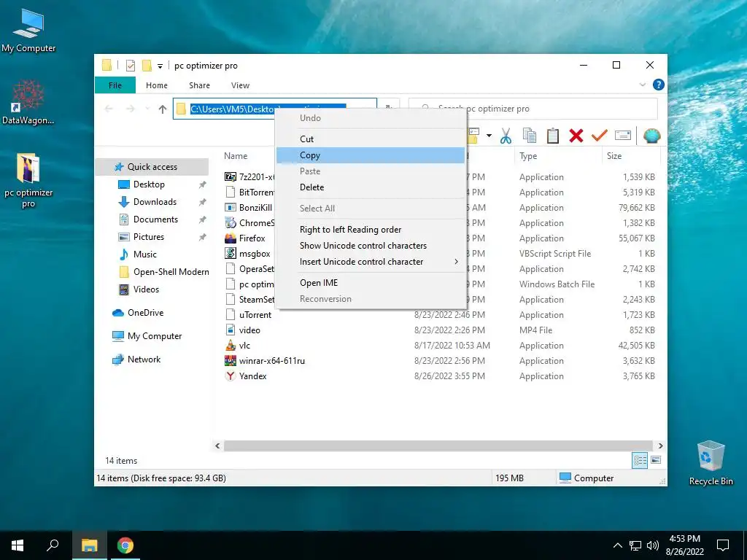This screenshot has width=747, height=560.
Task: Show hidden tray icons chevron
Action: coord(617,545)
